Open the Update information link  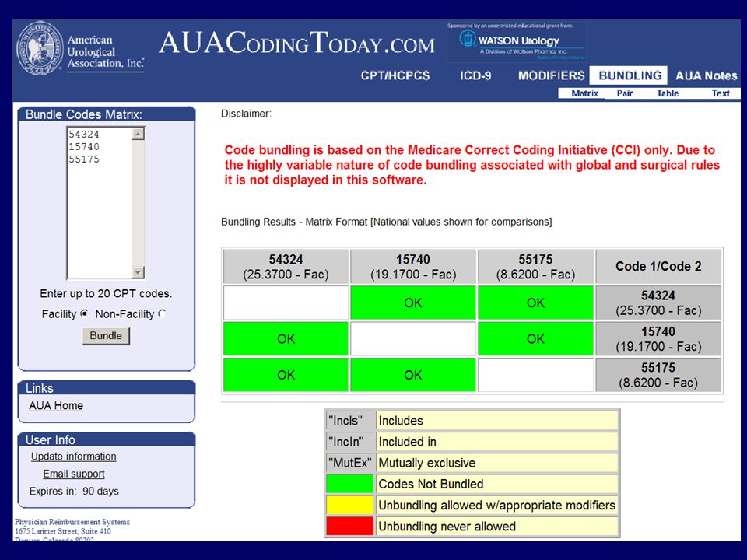click(x=73, y=457)
